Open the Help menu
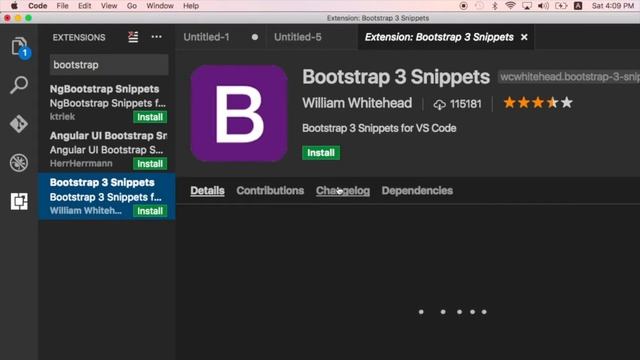The image size is (640, 360). pyautogui.click(x=191, y=6)
